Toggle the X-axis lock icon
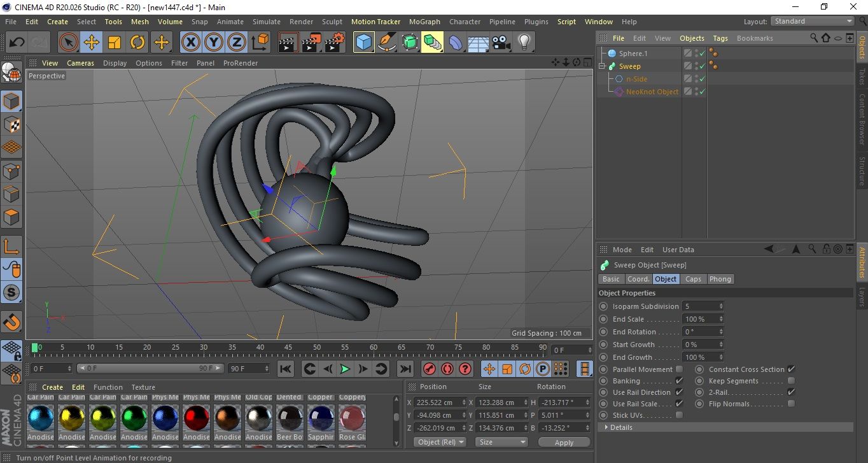Image resolution: width=868 pixels, height=463 pixels. [190, 43]
